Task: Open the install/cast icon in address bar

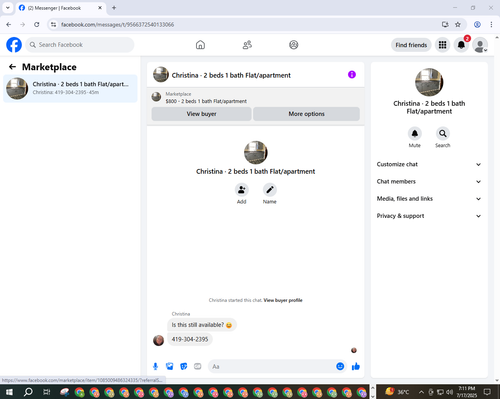Action: (445, 24)
